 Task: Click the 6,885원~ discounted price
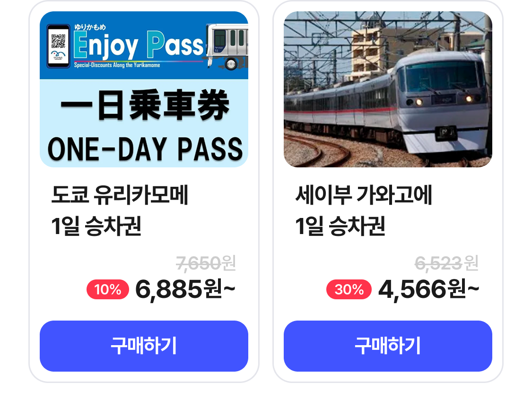[x=185, y=289]
